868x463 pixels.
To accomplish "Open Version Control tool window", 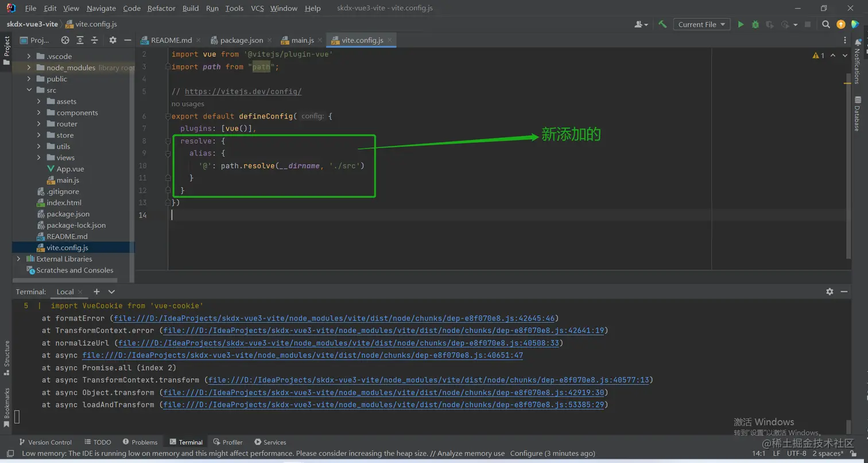I will click(x=45, y=442).
